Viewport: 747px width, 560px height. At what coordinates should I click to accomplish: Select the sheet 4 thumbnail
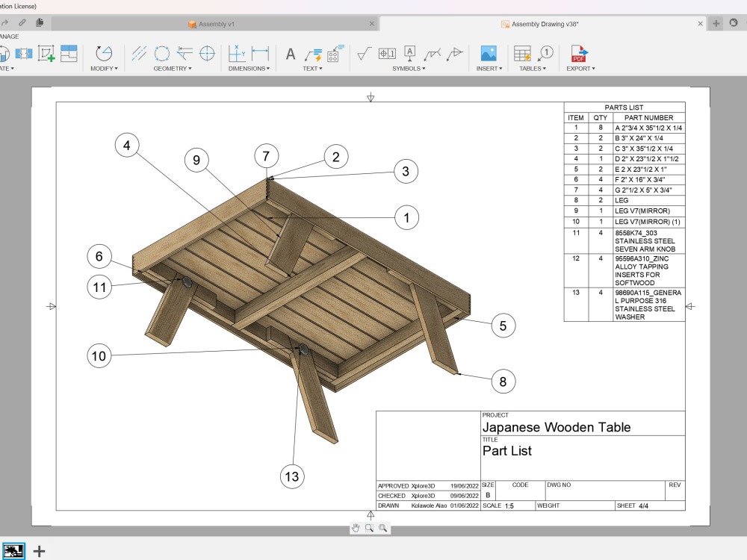click(x=13, y=551)
